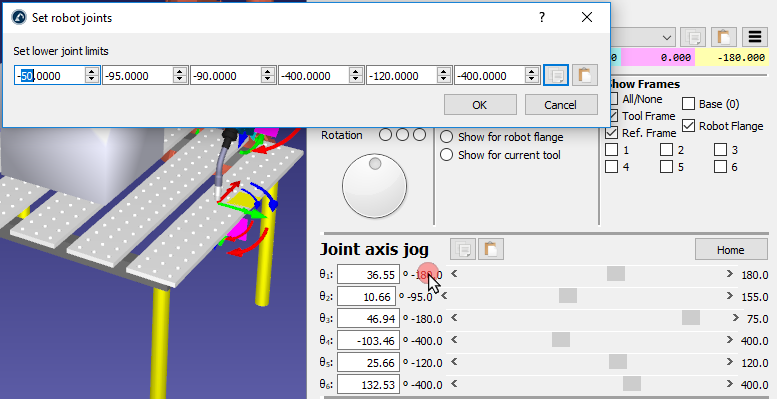This screenshot has width=777, height=399.
Task: Step the -90.0000 lower limit spinner
Action: point(268,75)
